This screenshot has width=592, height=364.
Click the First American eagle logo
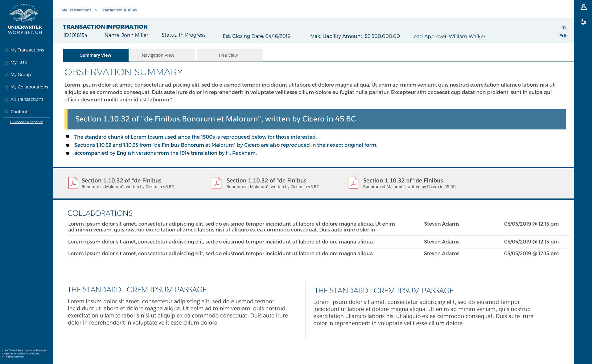pyautogui.click(x=24, y=14)
